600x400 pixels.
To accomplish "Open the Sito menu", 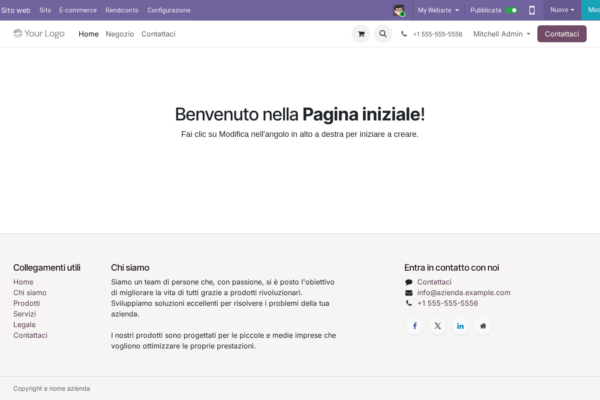I will pyautogui.click(x=45, y=10).
